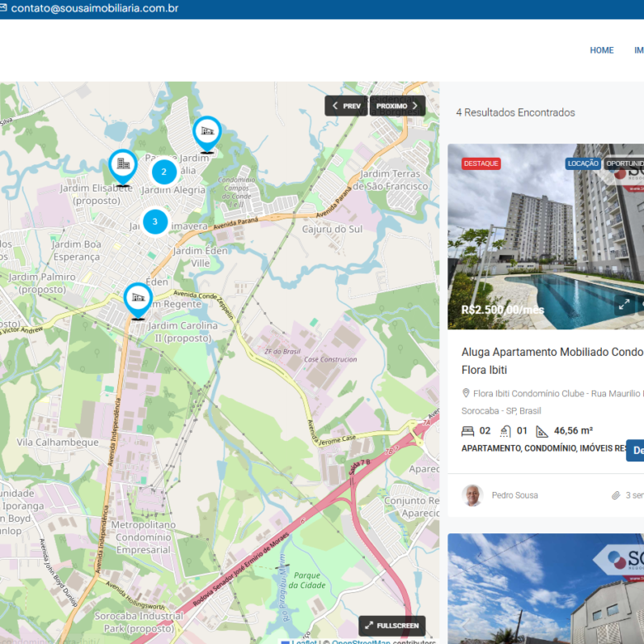Click the expand arrows on the apartment photo
The width and height of the screenshot is (644, 644).
point(624,305)
